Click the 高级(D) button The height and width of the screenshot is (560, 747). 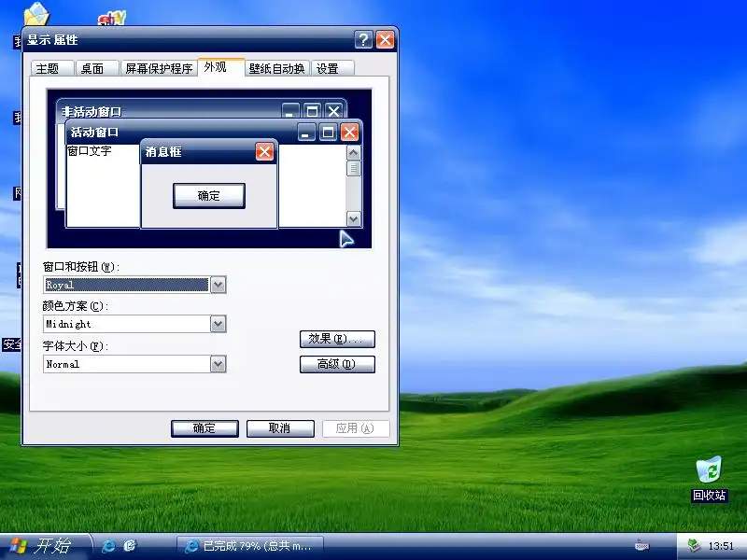[337, 364]
